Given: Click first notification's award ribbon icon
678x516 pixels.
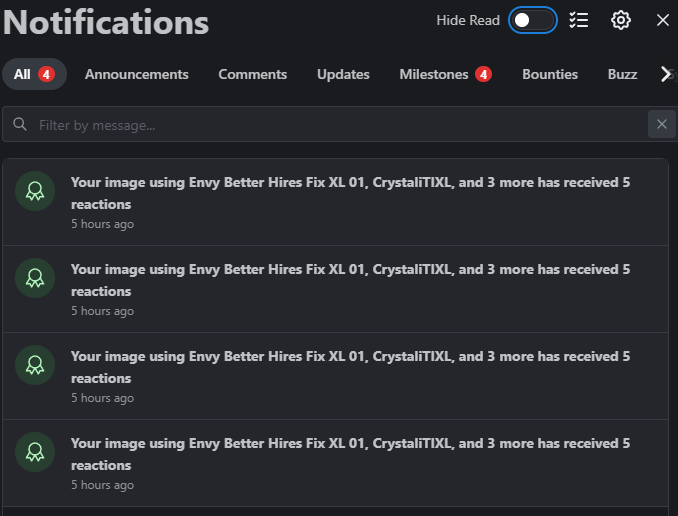Looking at the screenshot, I should (x=35, y=191).
